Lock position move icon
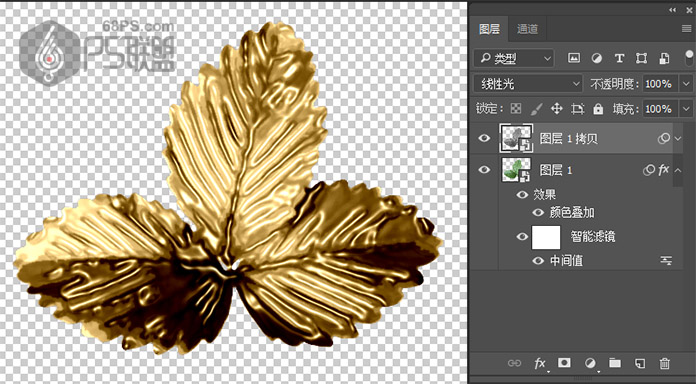Image resolution: width=696 pixels, height=384 pixels. [x=557, y=109]
